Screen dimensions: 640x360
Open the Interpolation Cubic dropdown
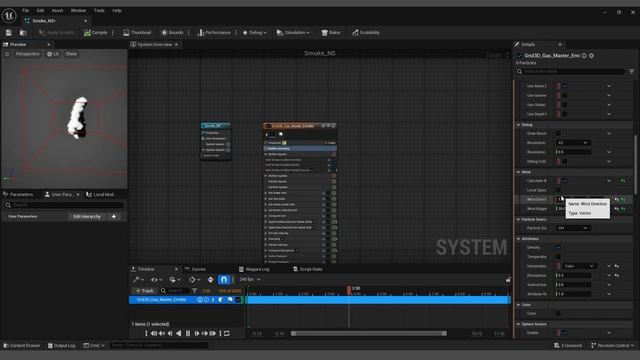(x=579, y=266)
